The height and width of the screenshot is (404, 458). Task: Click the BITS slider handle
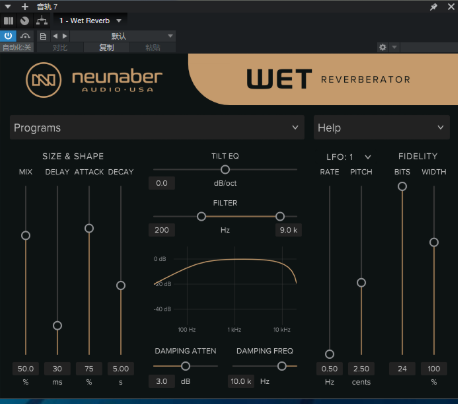pos(402,186)
